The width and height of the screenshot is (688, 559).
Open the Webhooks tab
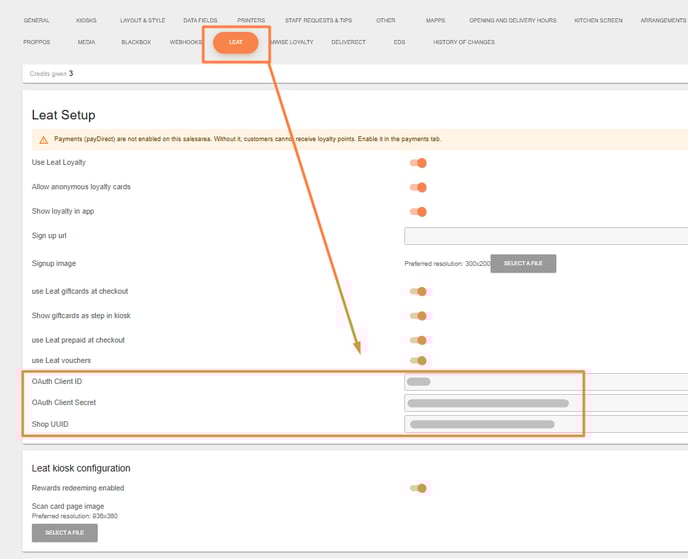[x=186, y=42]
